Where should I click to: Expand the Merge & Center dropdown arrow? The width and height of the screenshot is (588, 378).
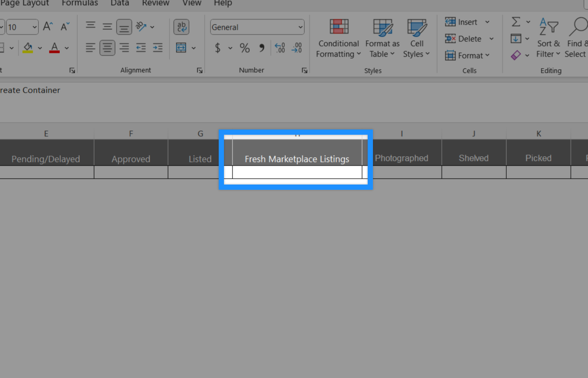tap(194, 48)
